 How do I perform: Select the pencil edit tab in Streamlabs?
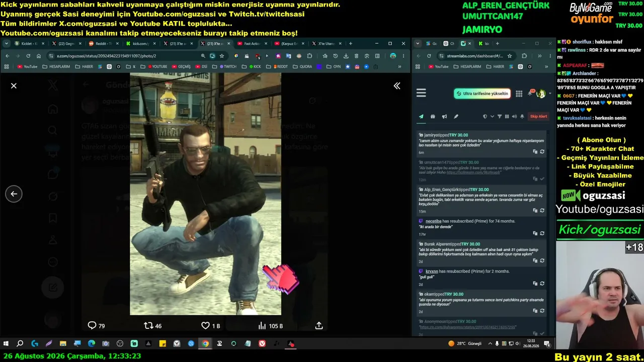tap(456, 117)
